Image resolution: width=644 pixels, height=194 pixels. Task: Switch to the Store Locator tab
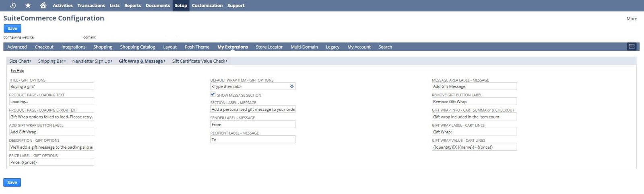click(x=269, y=47)
